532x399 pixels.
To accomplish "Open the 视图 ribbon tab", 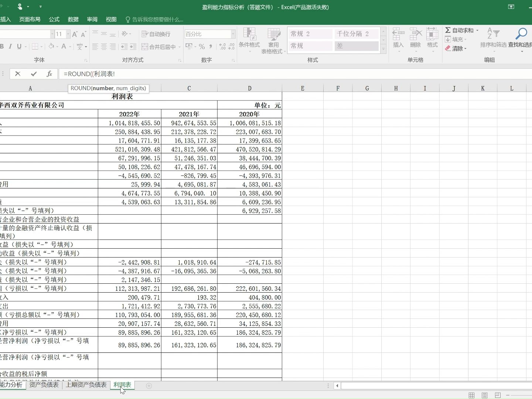I will [x=111, y=19].
